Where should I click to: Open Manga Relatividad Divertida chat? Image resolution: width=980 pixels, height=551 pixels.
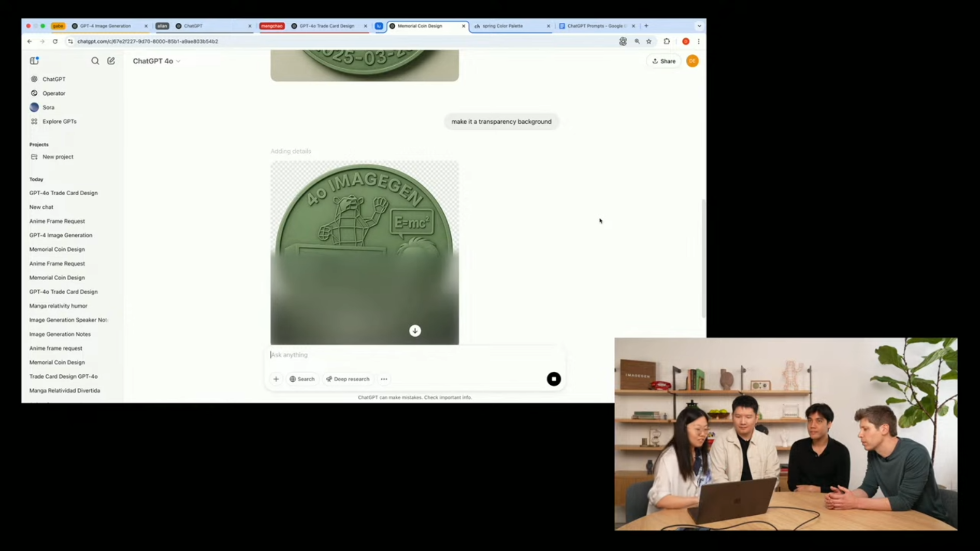(x=64, y=390)
